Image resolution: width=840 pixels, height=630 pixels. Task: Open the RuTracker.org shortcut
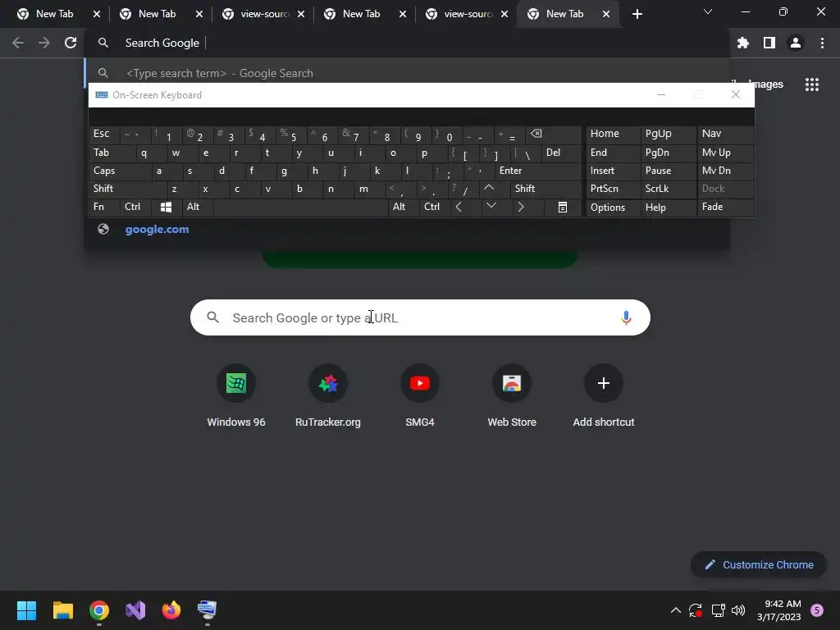[328, 396]
